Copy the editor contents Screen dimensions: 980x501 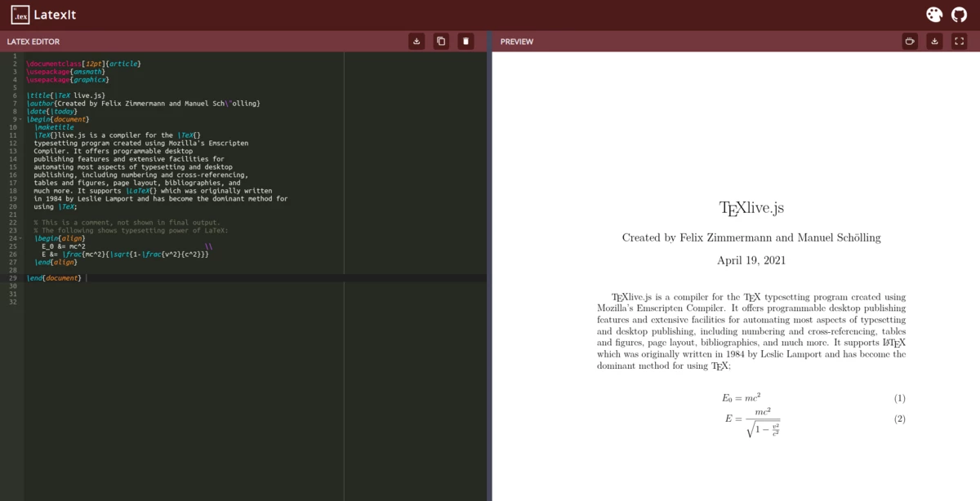coord(441,41)
